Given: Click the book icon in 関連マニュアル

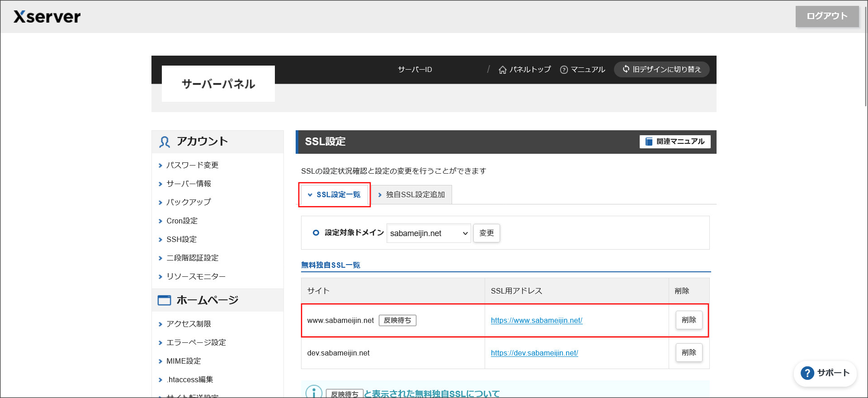Looking at the screenshot, I should click(x=649, y=142).
